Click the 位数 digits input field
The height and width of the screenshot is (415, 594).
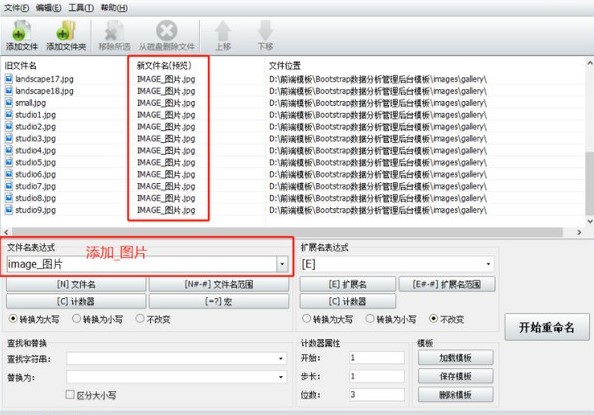pyautogui.click(x=377, y=395)
